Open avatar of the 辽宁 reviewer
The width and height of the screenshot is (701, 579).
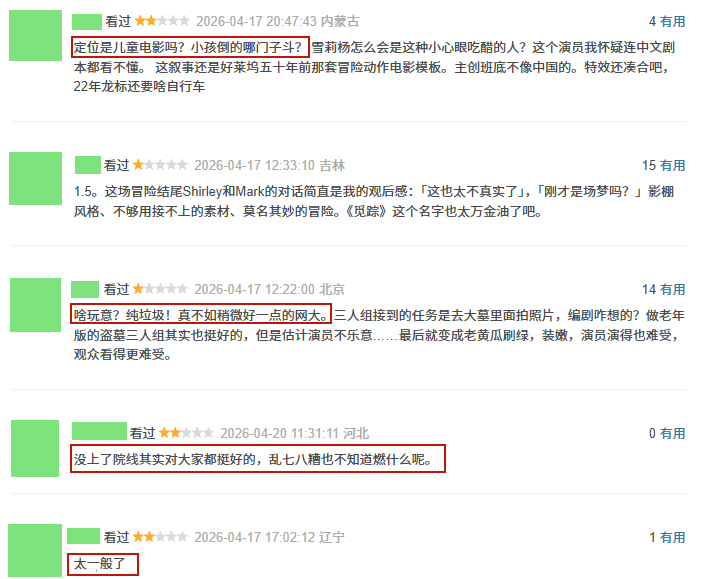[x=35, y=550]
